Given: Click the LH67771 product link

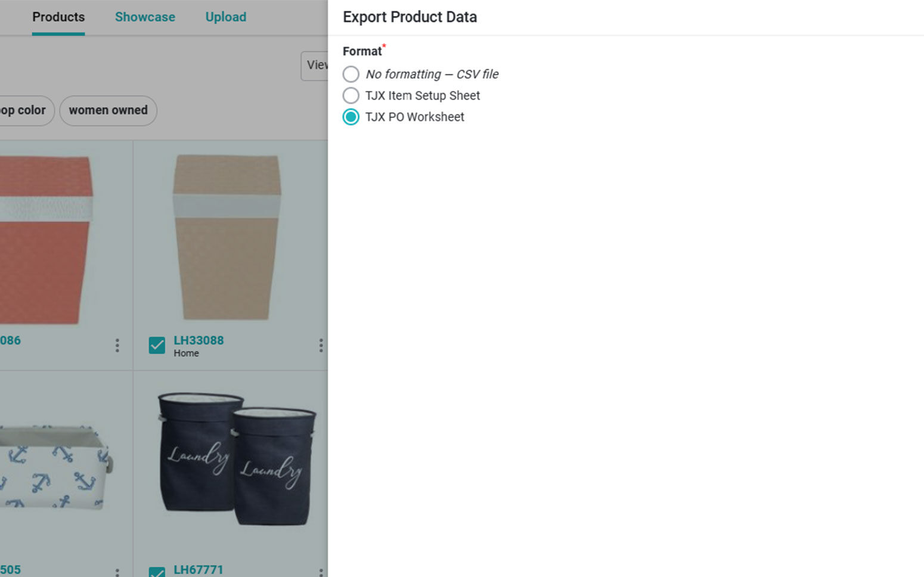Looking at the screenshot, I should pyautogui.click(x=198, y=570).
